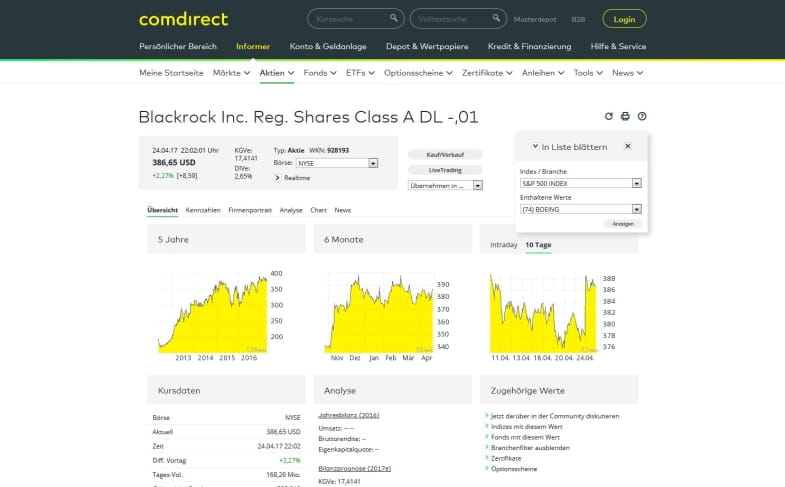Screen dimensions: 785x487
Task: Click the Tages-Vol. 168,26 Mio. row
Action: point(226,474)
